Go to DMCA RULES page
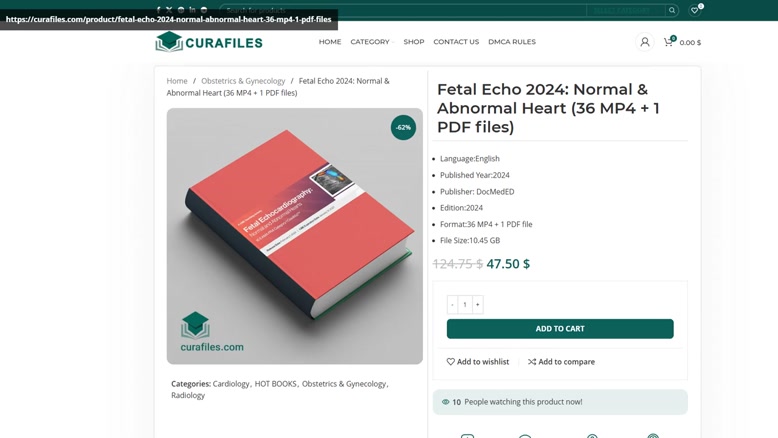778x438 pixels. (x=512, y=42)
